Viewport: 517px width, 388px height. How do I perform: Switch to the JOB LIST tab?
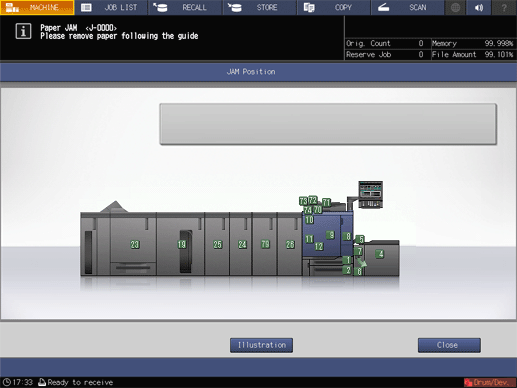pos(111,7)
